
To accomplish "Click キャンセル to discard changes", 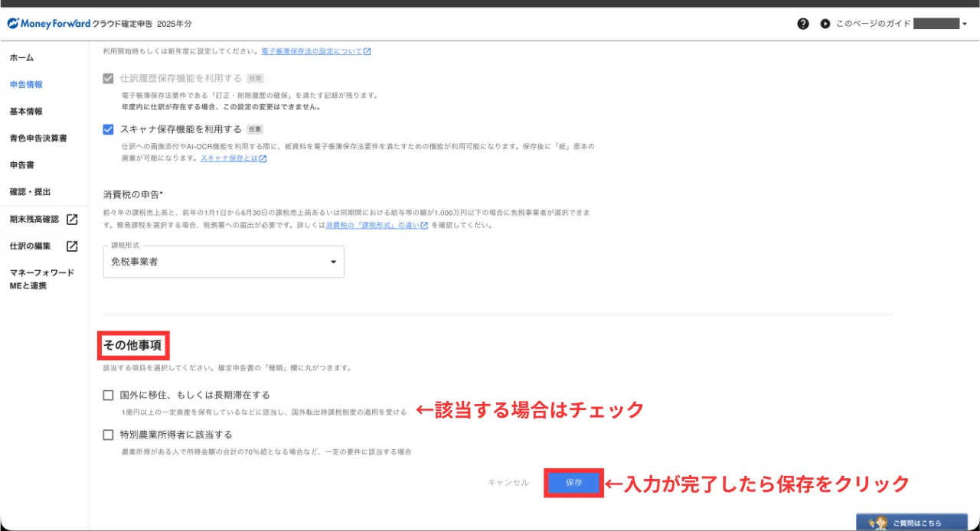I will (508, 483).
